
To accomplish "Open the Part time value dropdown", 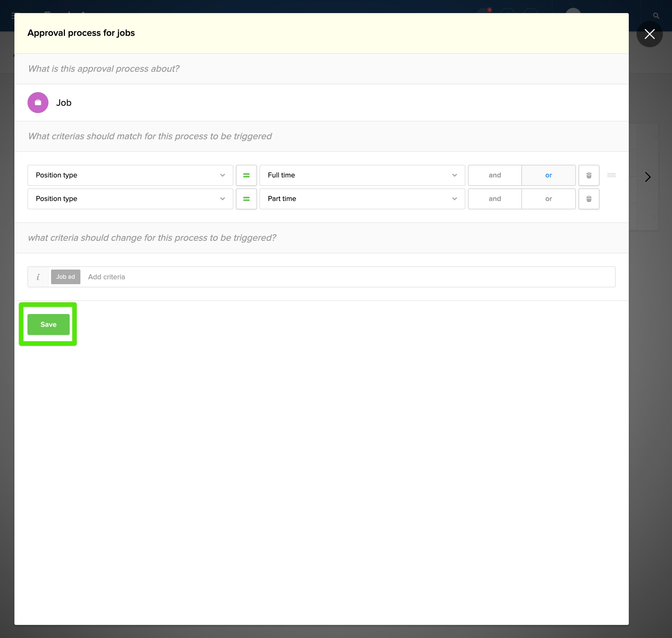I will point(362,199).
